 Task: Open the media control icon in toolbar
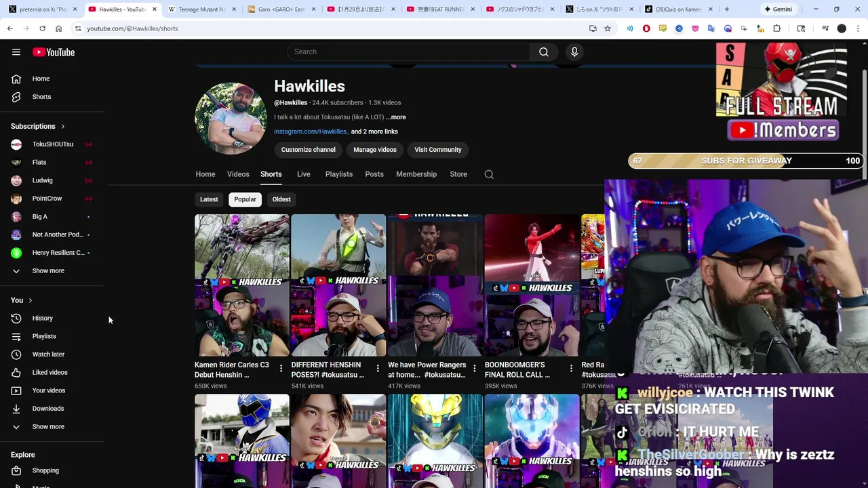[x=825, y=28]
